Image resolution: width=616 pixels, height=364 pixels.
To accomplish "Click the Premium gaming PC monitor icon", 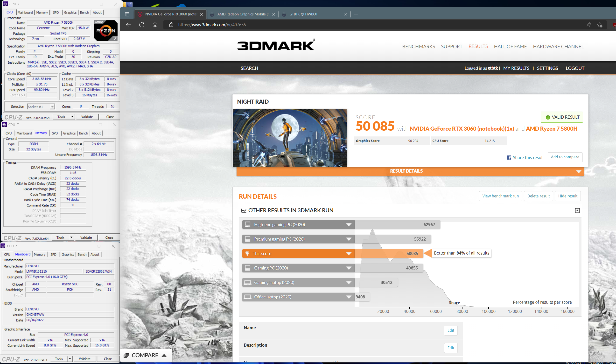I will click(248, 239).
